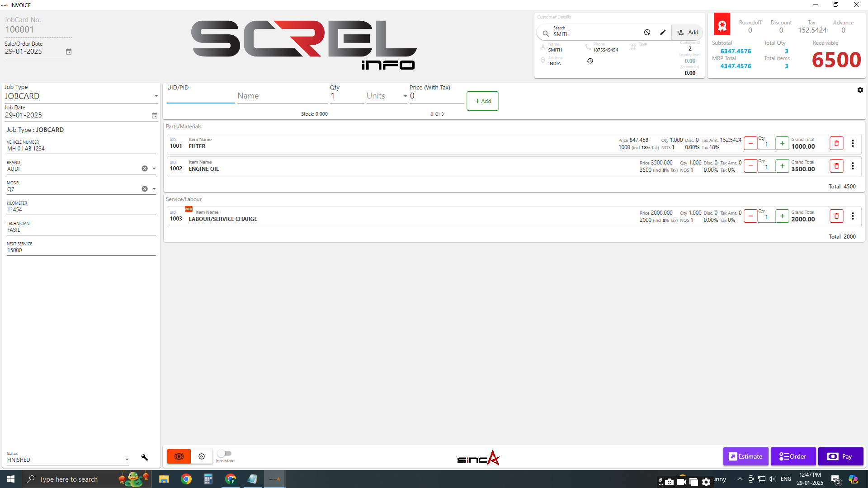Click the settings gear icon

click(860, 90)
